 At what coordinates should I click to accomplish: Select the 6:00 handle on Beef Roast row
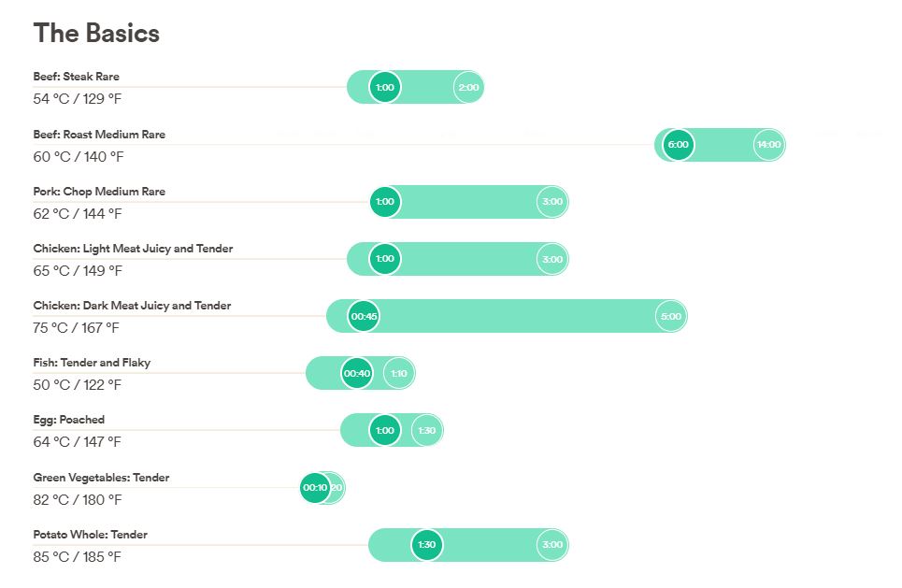(678, 145)
